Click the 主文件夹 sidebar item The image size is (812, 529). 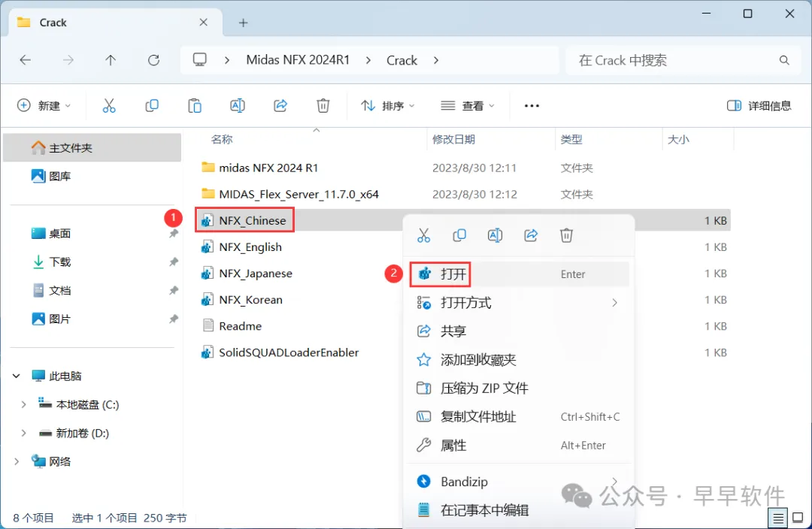point(92,148)
